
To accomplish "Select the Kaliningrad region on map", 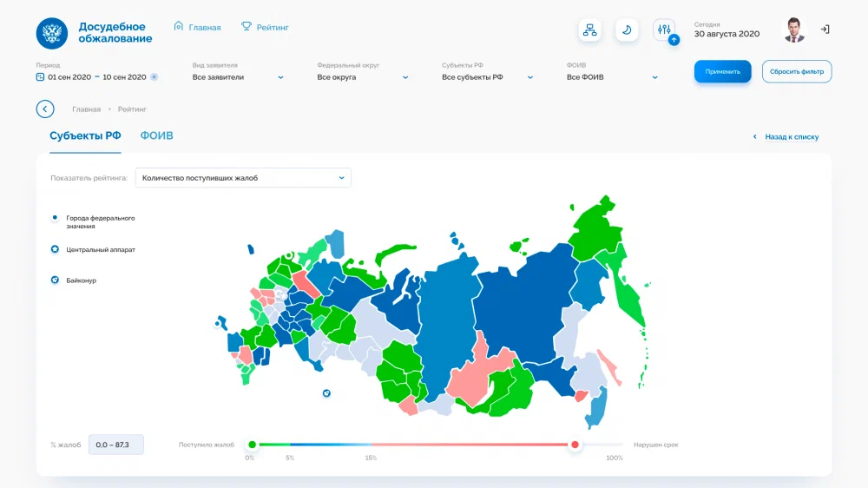I will click(x=251, y=250).
